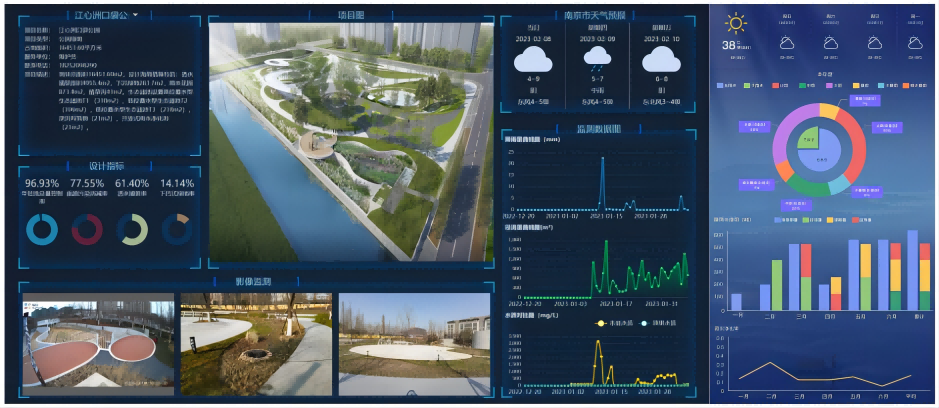Click the cloudy icon for 2023-02-08
This screenshot has width=939, height=408.
533,59
